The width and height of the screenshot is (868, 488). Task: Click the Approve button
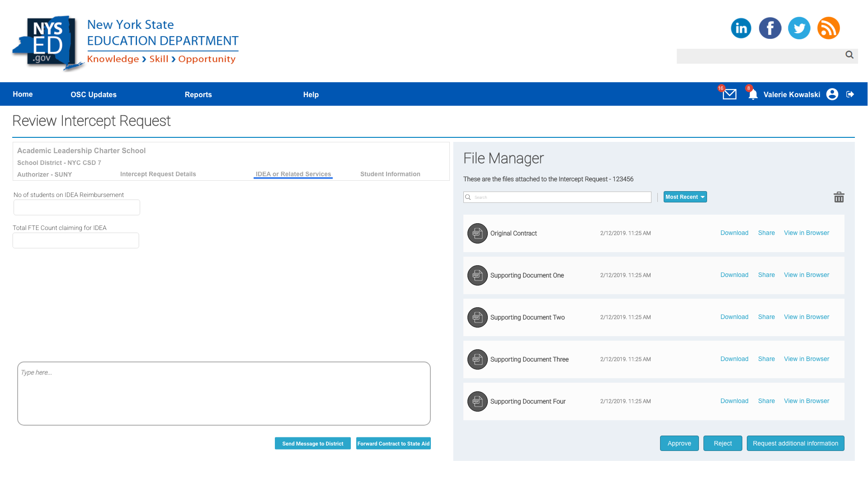(679, 443)
